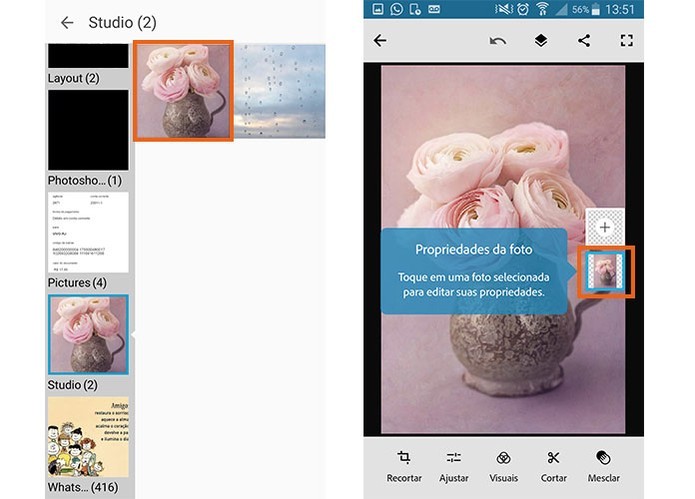
Task: Open the Mesclar blend tool
Action: pos(603,467)
